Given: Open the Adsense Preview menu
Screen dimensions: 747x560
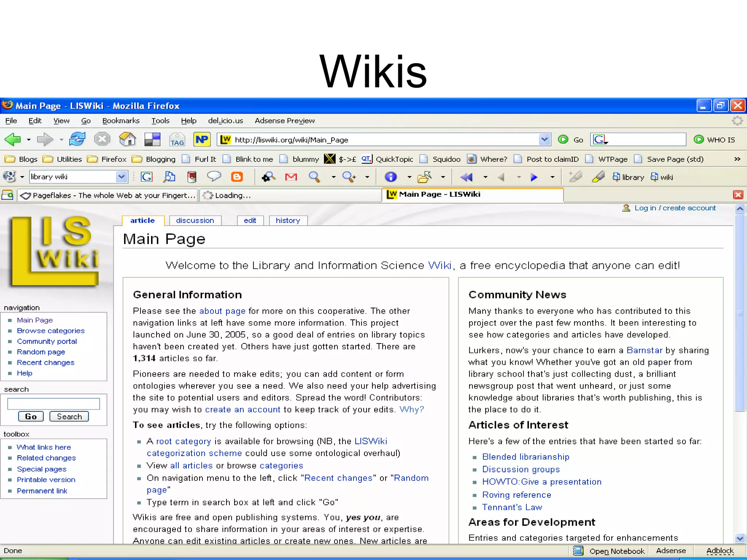Looking at the screenshot, I should [285, 121].
